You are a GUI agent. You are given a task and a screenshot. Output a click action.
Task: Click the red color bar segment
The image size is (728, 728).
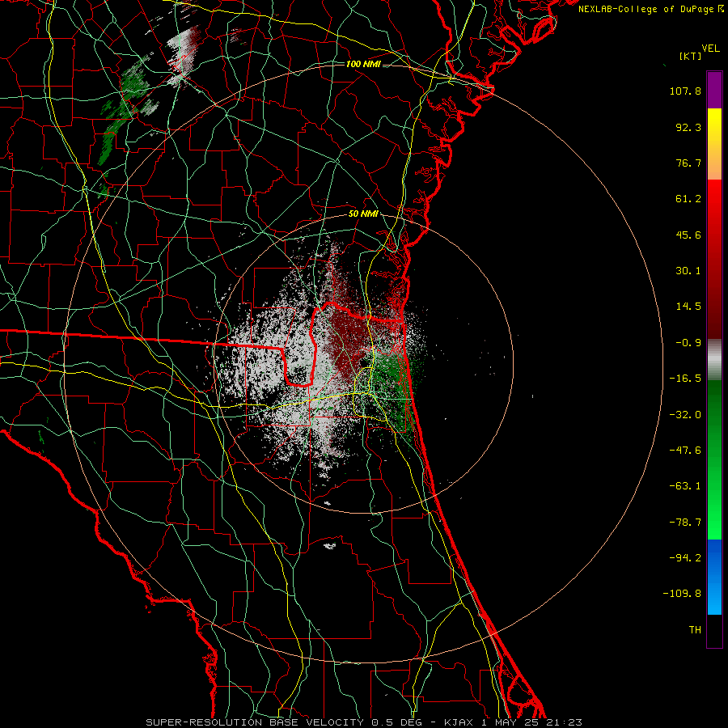click(714, 259)
